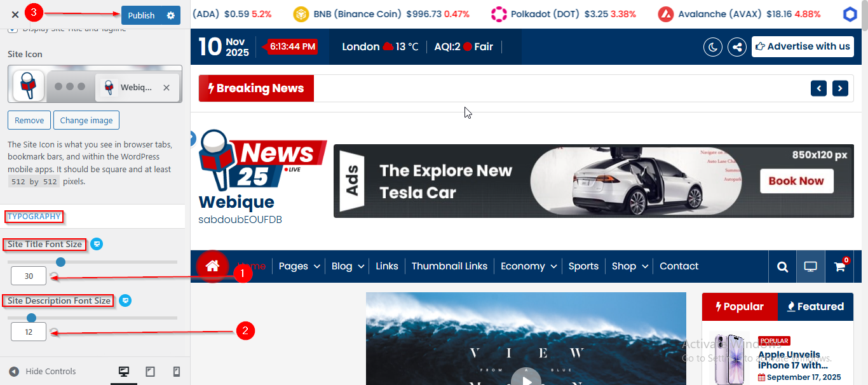Open Publish settings gear icon
868x385 pixels.
[x=170, y=15]
